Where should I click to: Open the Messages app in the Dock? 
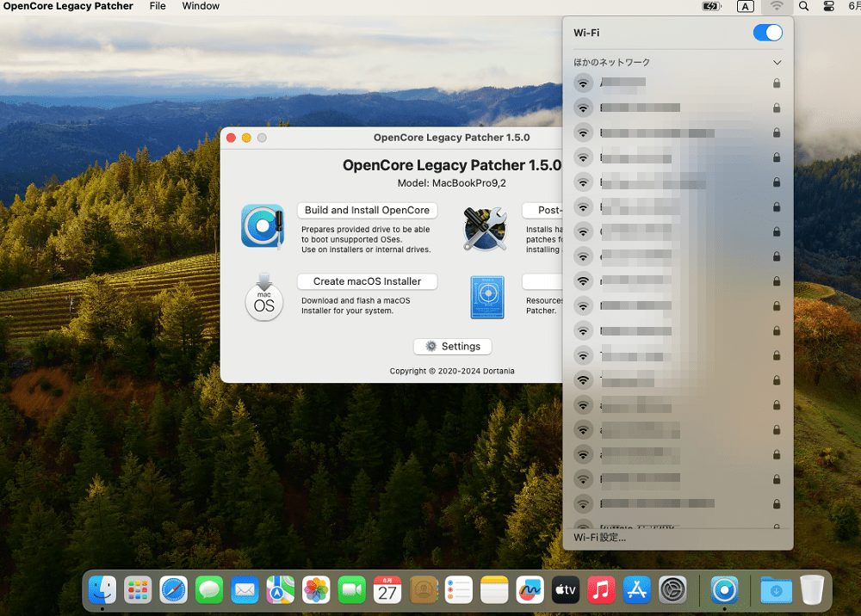209,589
